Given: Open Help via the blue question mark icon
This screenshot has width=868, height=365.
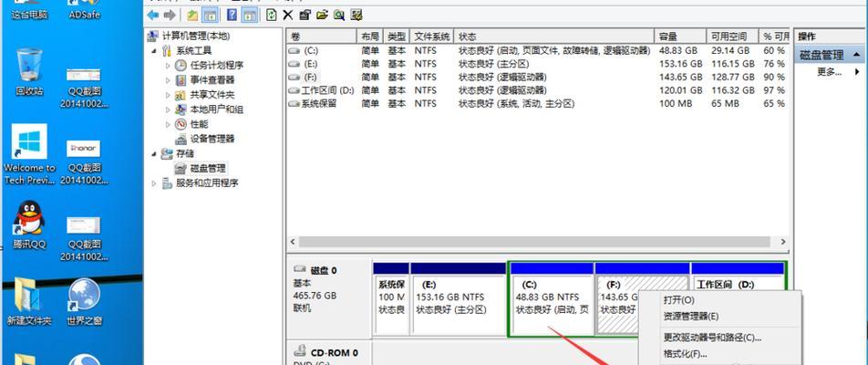Looking at the screenshot, I should tap(232, 15).
